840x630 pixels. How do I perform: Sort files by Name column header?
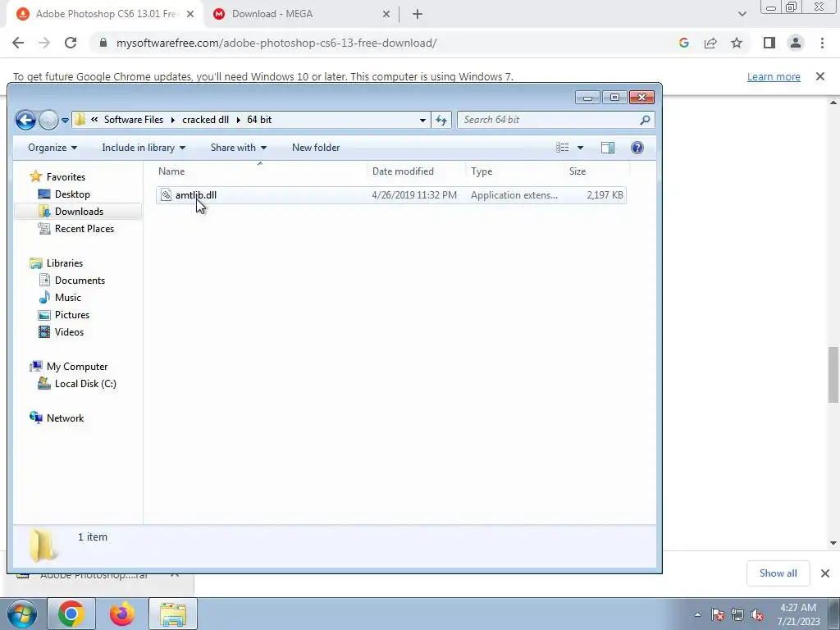click(260, 171)
